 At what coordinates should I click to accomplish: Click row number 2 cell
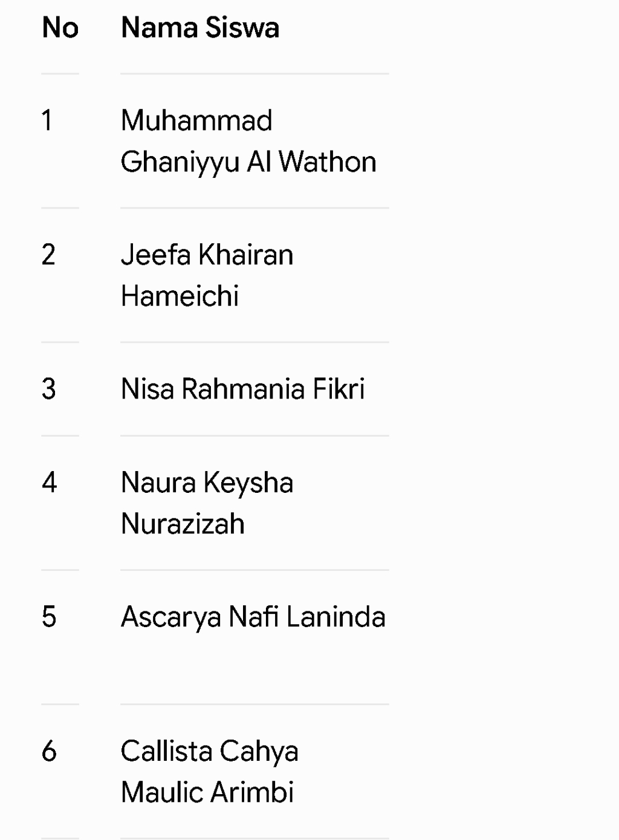click(x=48, y=255)
